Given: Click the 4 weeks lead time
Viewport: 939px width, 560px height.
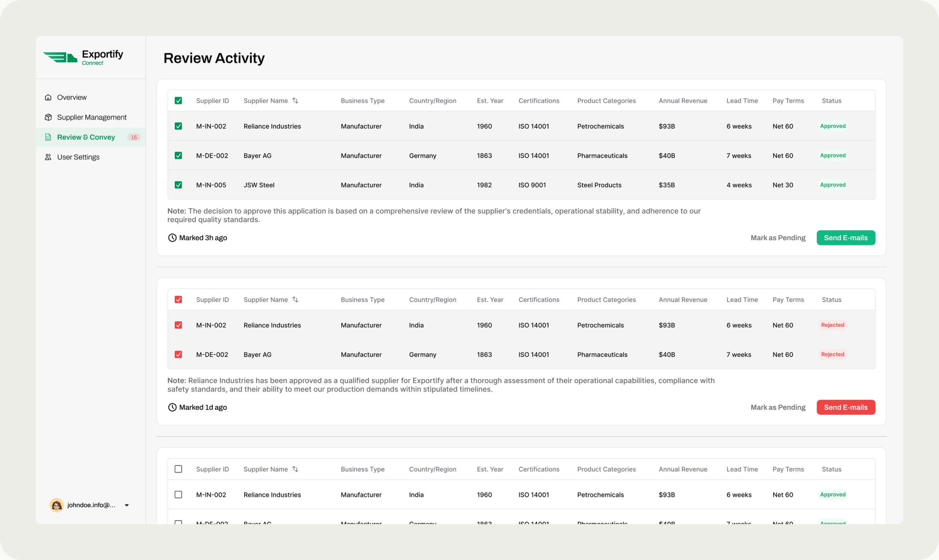Looking at the screenshot, I should 739,185.
